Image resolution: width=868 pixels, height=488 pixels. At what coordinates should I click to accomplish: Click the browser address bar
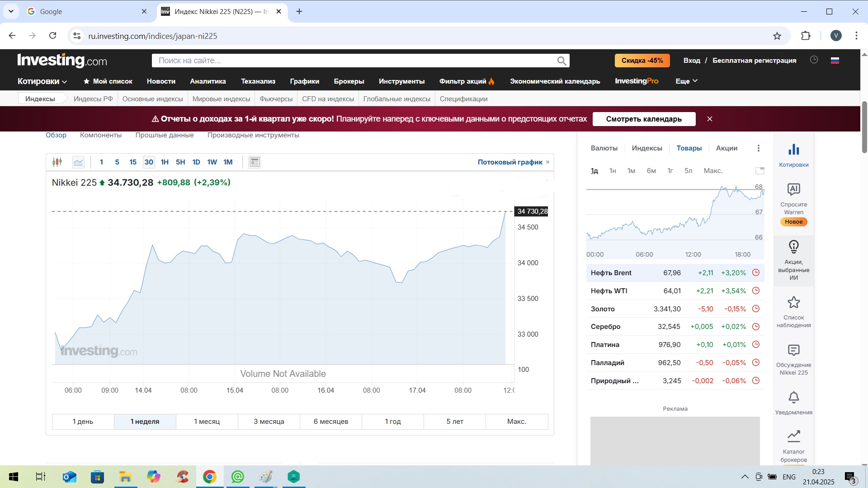coord(425,36)
